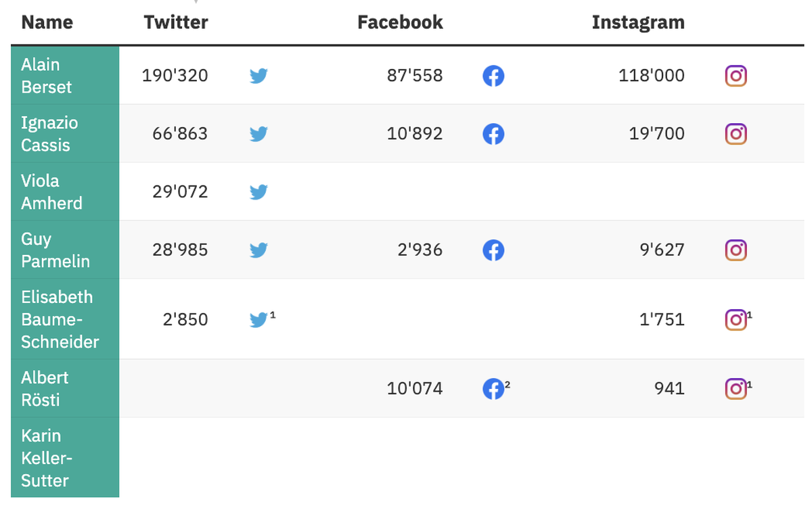
Task: Click Ignazio Cassis's Facebook icon
Action: pyautogui.click(x=493, y=134)
